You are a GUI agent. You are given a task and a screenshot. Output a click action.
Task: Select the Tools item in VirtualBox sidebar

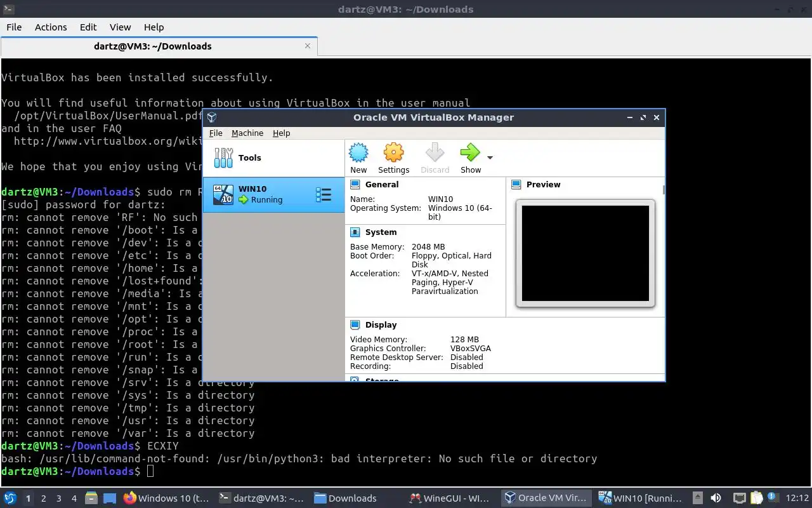(x=273, y=157)
